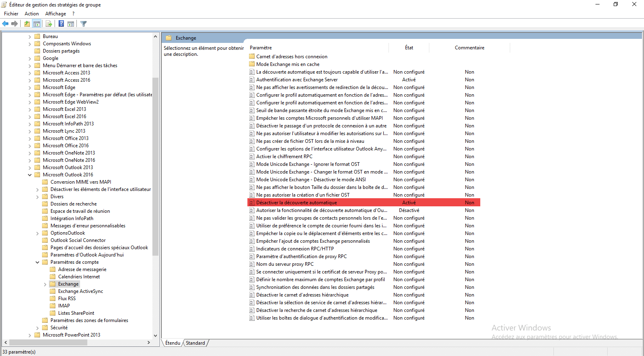Viewport: 644px width, 356px height.
Task: Select Exchange ActiveSync in the tree
Action: (x=80, y=291)
